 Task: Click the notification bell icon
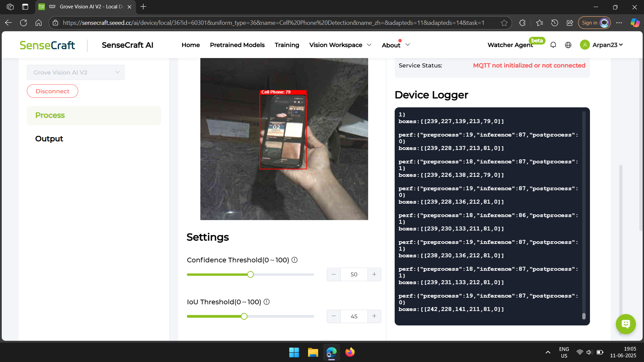pyautogui.click(x=553, y=45)
